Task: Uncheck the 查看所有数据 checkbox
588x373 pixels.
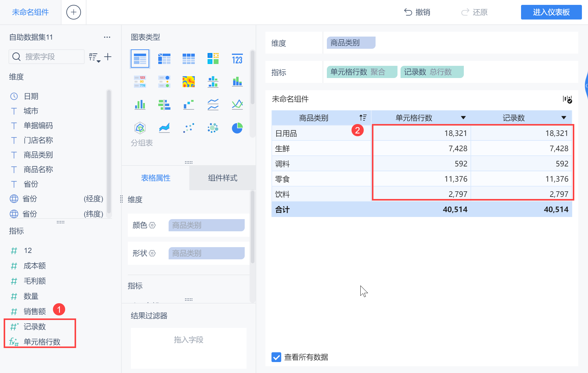Action: point(276,357)
